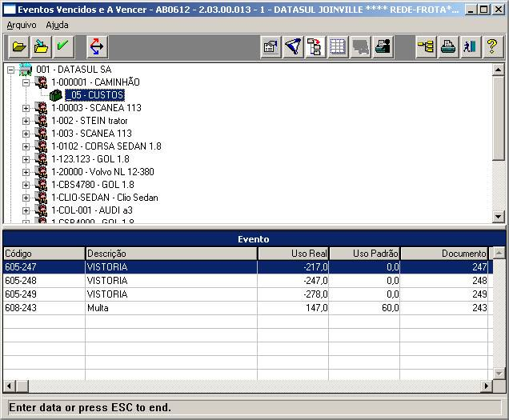Click the Código column header
This screenshot has width=509, height=420.
[x=44, y=254]
